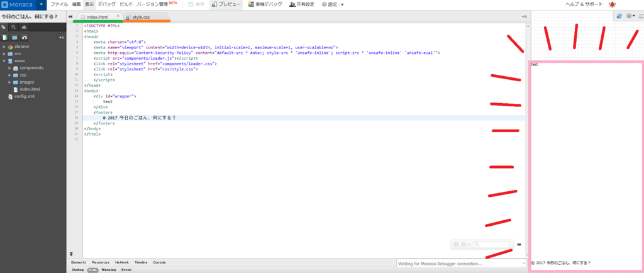Select the file tree panel tab icon
644x273 pixels.
4,27
